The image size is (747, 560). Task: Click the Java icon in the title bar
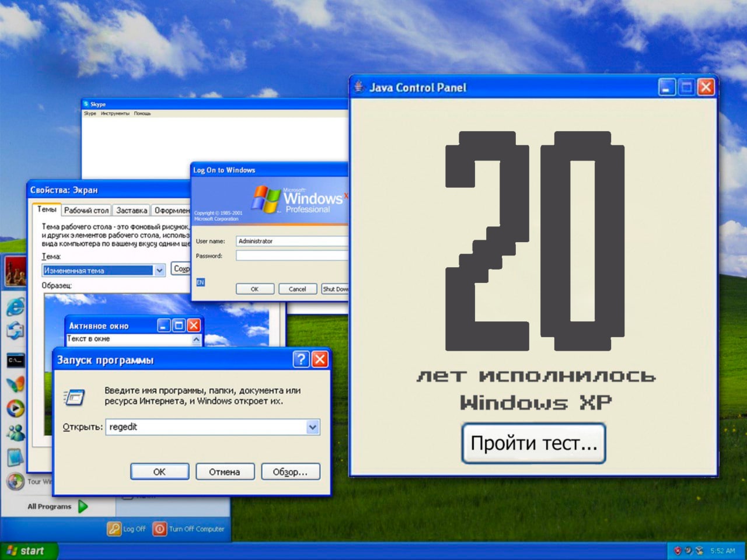[359, 87]
